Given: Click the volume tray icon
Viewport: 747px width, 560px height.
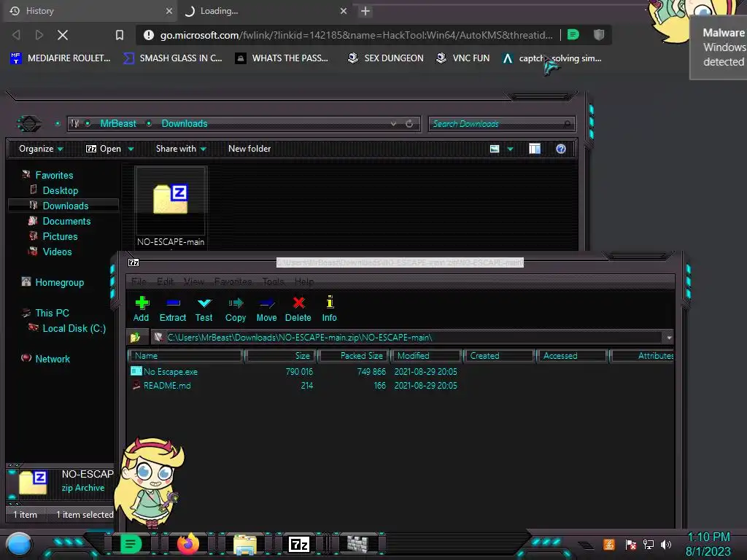Looking at the screenshot, I should [666, 544].
